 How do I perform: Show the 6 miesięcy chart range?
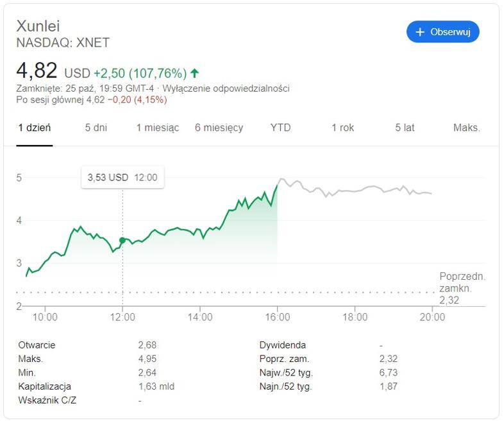(x=219, y=128)
